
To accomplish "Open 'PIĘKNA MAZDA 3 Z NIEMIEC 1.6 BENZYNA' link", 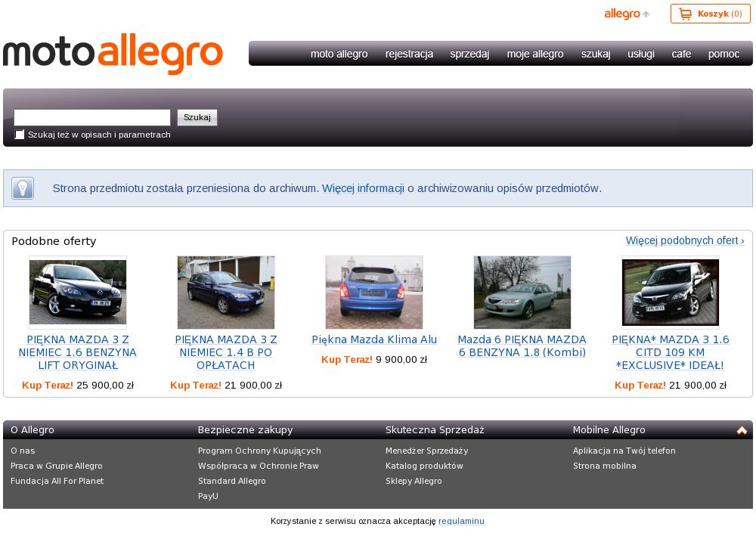I will [78, 352].
